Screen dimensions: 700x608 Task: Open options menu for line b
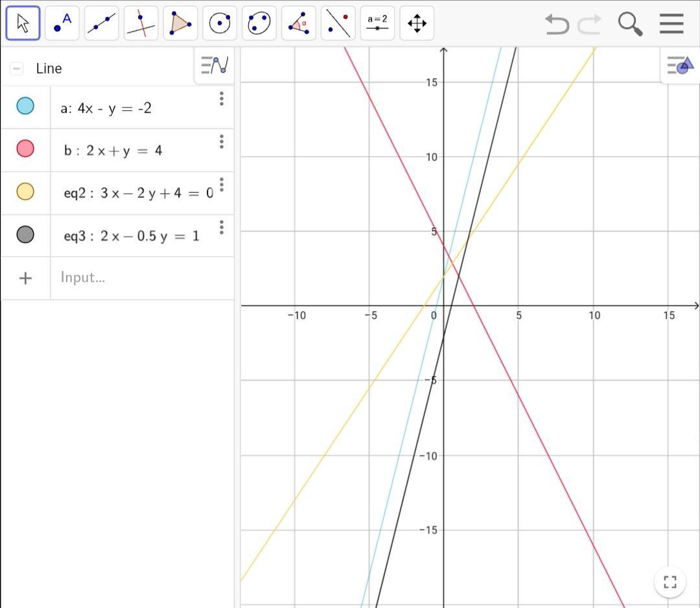pyautogui.click(x=222, y=141)
